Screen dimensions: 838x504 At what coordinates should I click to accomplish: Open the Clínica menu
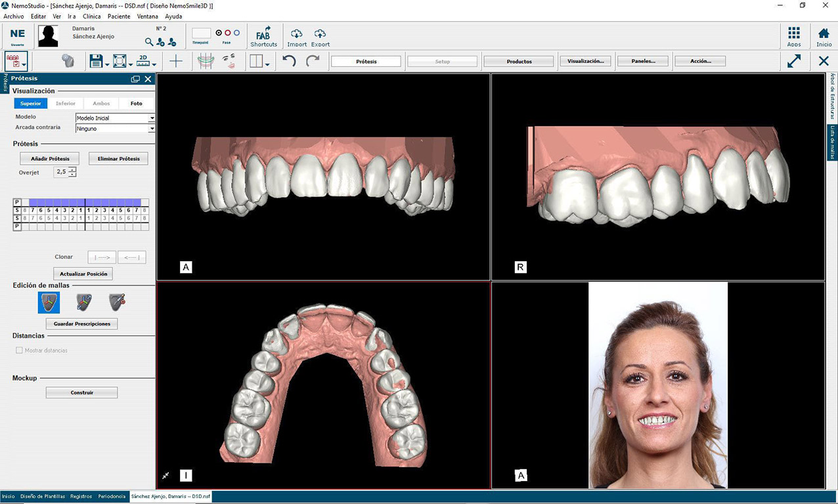tap(92, 16)
